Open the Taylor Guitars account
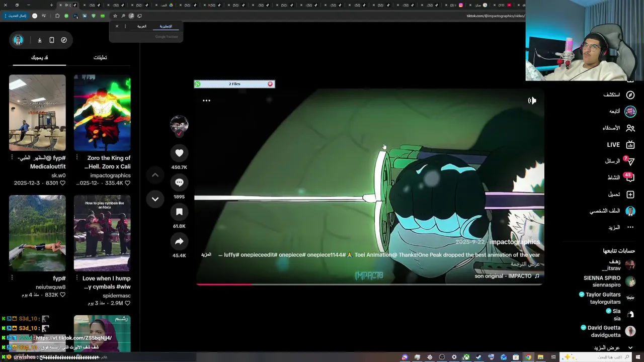The image size is (644, 362). coord(607,298)
